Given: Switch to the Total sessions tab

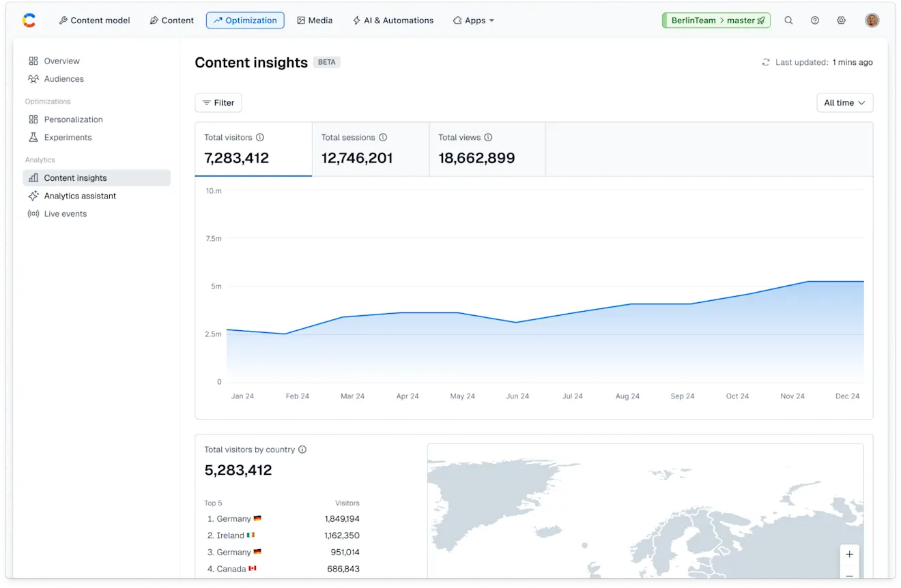Looking at the screenshot, I should [x=370, y=149].
